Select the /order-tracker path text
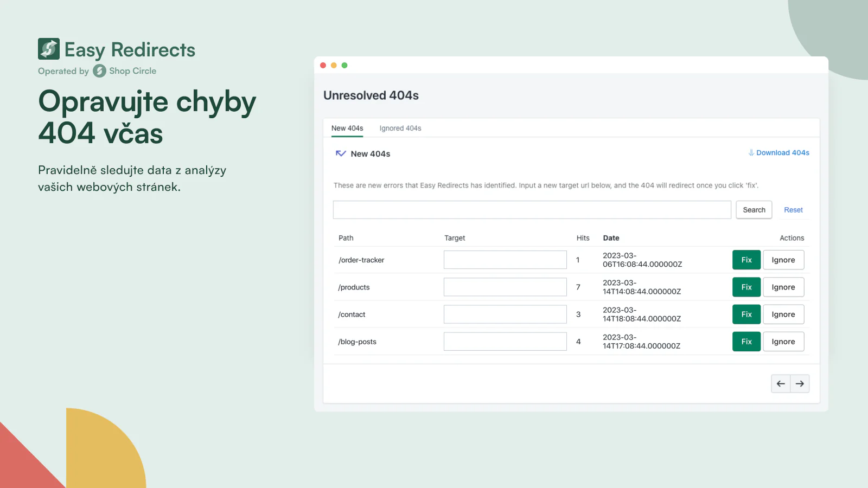Image resolution: width=868 pixels, height=488 pixels. [x=361, y=260]
